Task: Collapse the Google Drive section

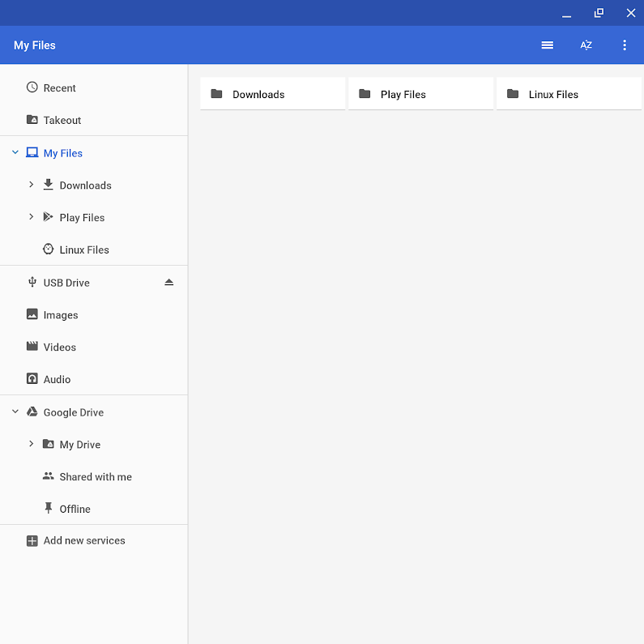Action: [15, 412]
